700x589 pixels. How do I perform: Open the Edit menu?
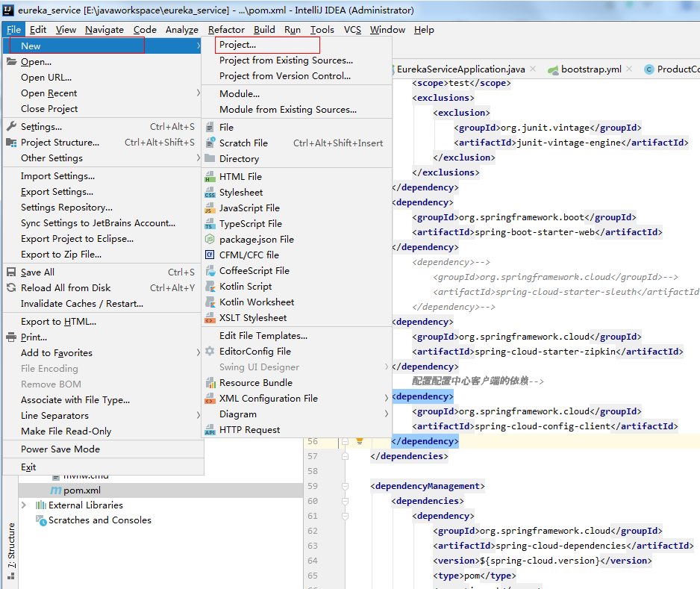tap(38, 29)
